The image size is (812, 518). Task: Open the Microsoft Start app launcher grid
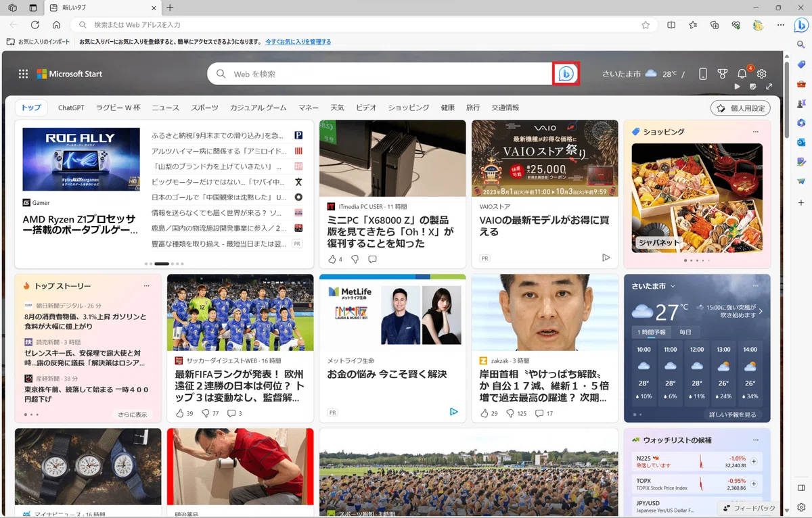(23, 74)
